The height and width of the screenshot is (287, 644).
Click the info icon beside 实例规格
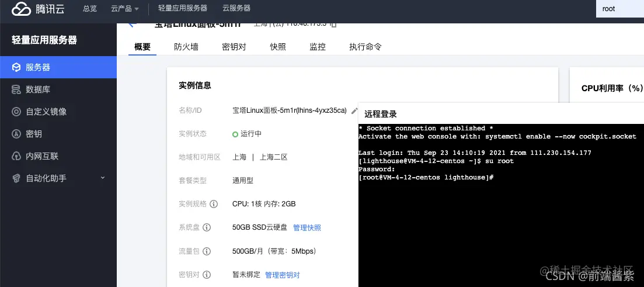(x=214, y=204)
